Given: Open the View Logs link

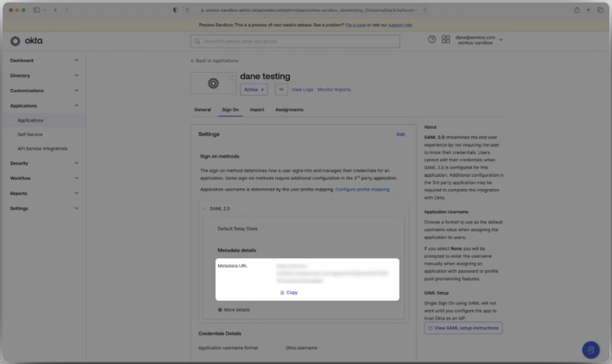Looking at the screenshot, I should 303,90.
